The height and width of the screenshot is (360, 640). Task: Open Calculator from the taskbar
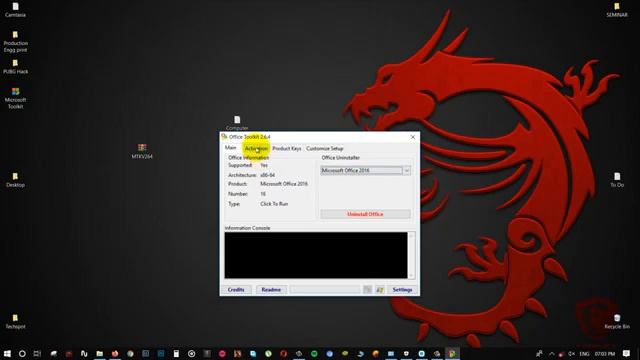[176, 353]
